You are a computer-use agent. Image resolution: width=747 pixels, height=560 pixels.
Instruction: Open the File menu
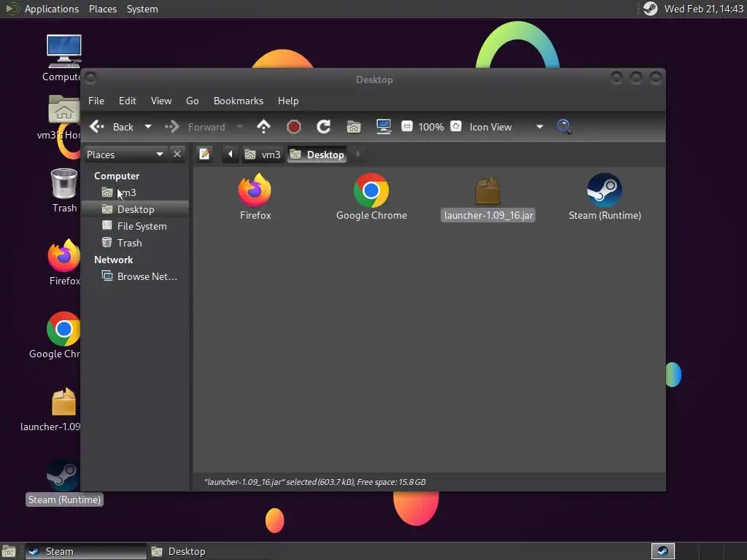coord(96,101)
